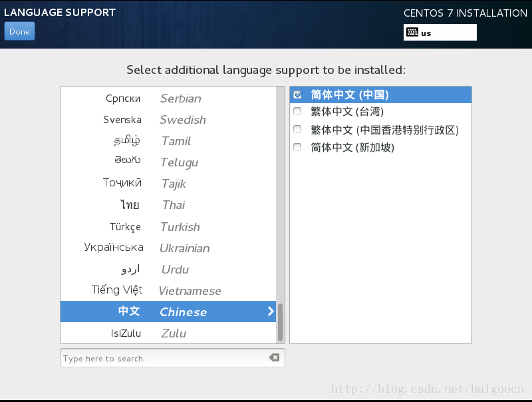Check 繁体中文 (中国香港特别行政区) option
The image size is (532, 402).
(297, 130)
